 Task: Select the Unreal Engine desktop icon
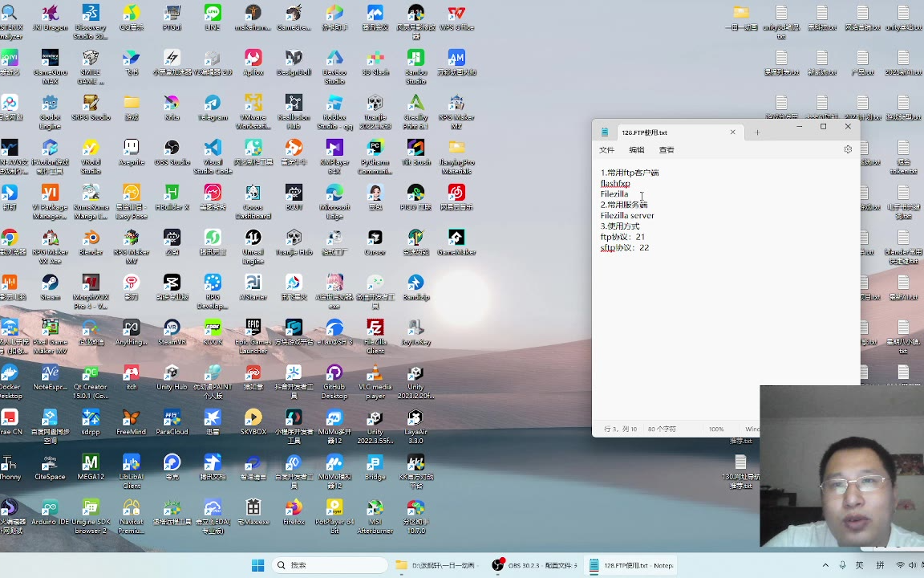253,246
